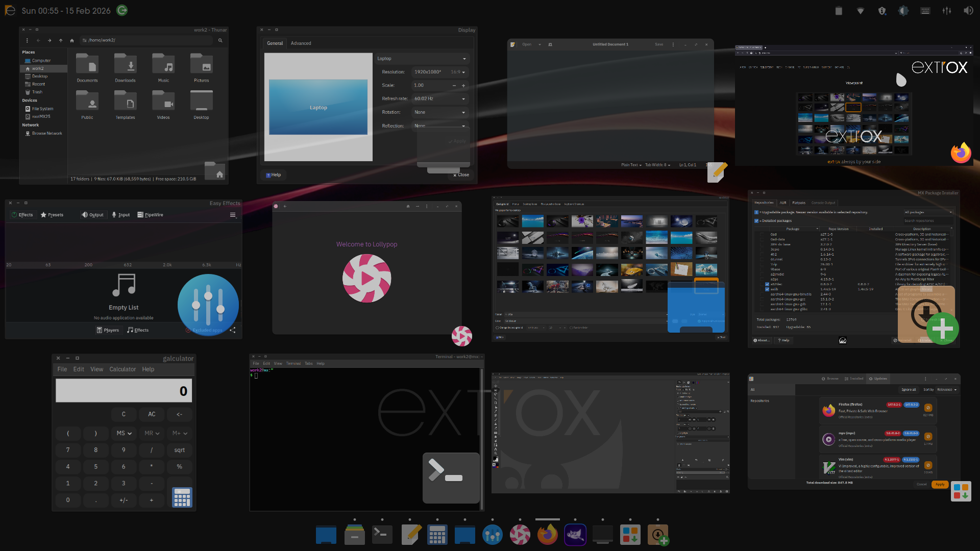
Task: Open the Calculator menu in galculator
Action: [122, 369]
